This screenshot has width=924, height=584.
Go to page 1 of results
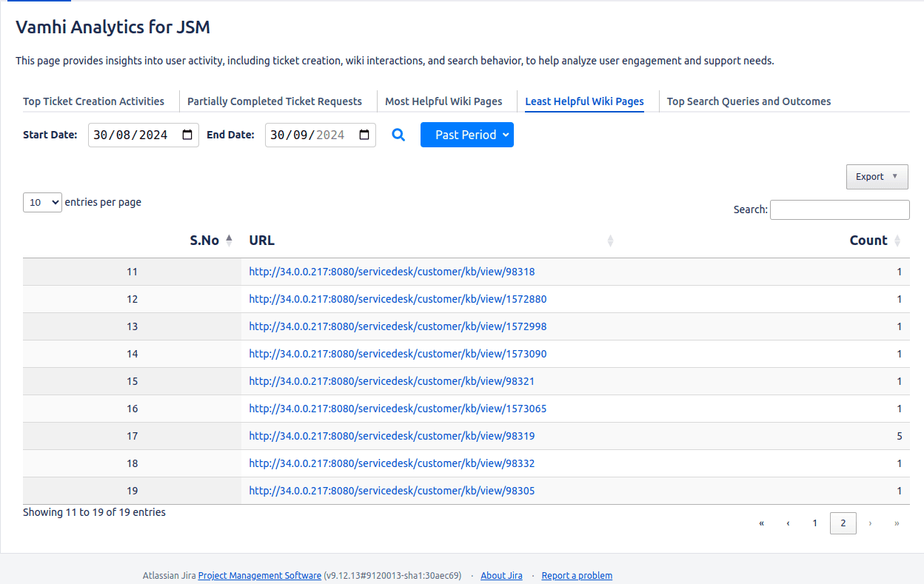pyautogui.click(x=814, y=523)
